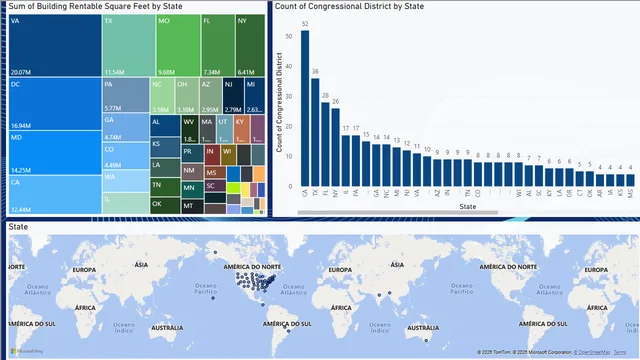The width and height of the screenshot is (640, 360).
Task: Select the PA bar in chart
Action: pyautogui.click(x=356, y=161)
